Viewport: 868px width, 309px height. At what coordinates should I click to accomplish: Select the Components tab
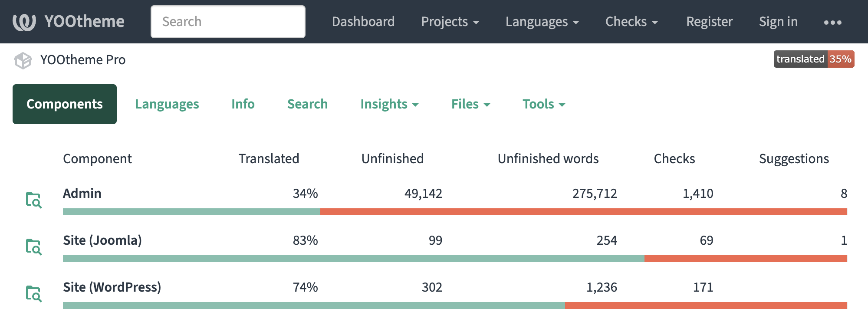(65, 104)
